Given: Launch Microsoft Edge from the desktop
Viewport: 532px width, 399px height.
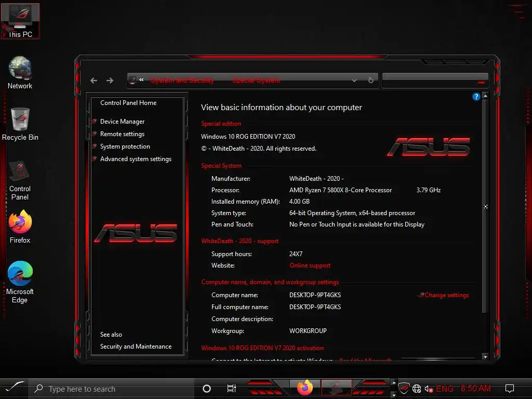Looking at the screenshot, I should tap(20, 282).
